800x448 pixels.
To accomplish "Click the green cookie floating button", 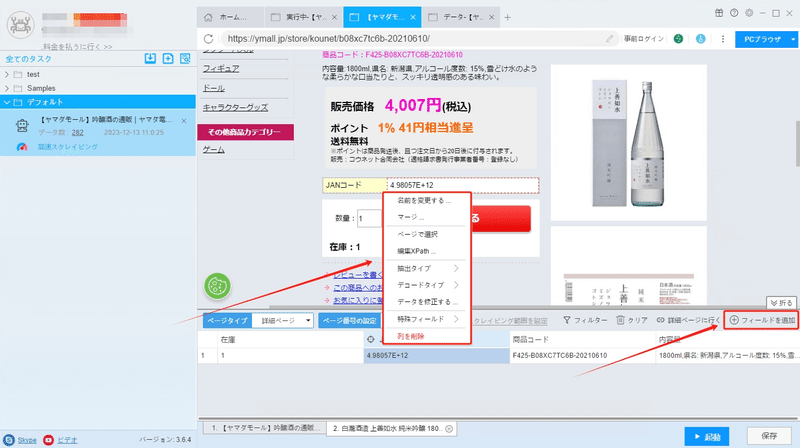I will coord(217,286).
